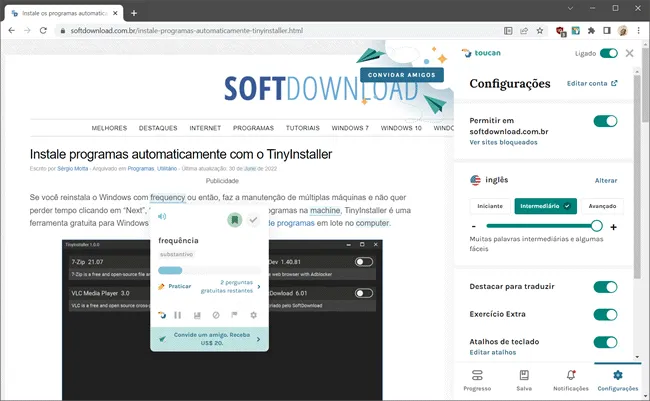
Task: Select the Avançado difficulty level
Action: point(602,206)
